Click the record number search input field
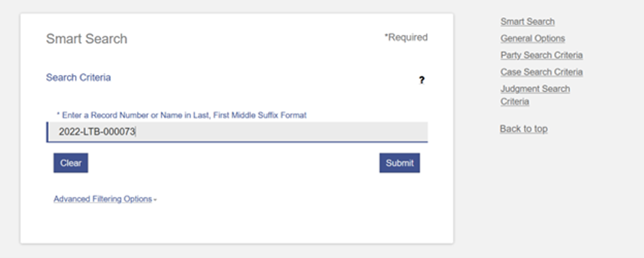644x258 pixels. (x=237, y=132)
